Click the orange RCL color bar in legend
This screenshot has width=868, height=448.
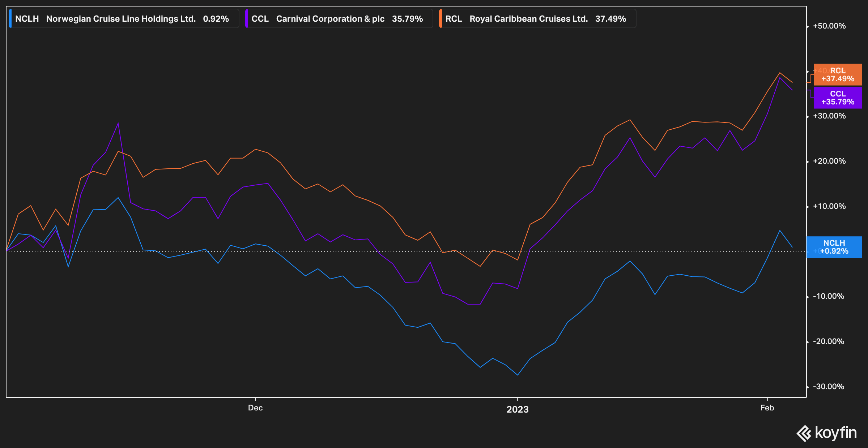pos(440,19)
